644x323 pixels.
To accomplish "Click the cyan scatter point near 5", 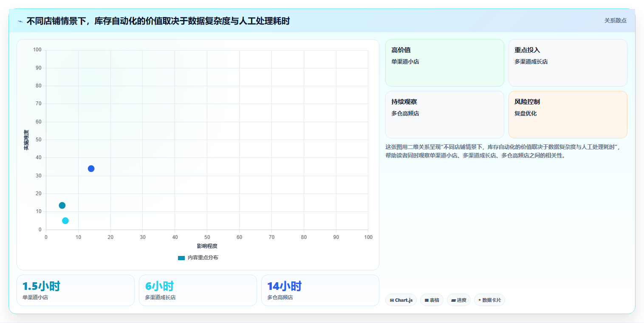I will pyautogui.click(x=65, y=221).
